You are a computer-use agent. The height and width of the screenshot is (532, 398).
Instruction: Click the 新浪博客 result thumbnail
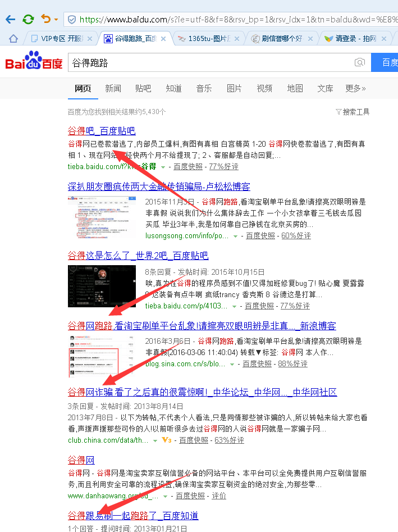coord(102,356)
